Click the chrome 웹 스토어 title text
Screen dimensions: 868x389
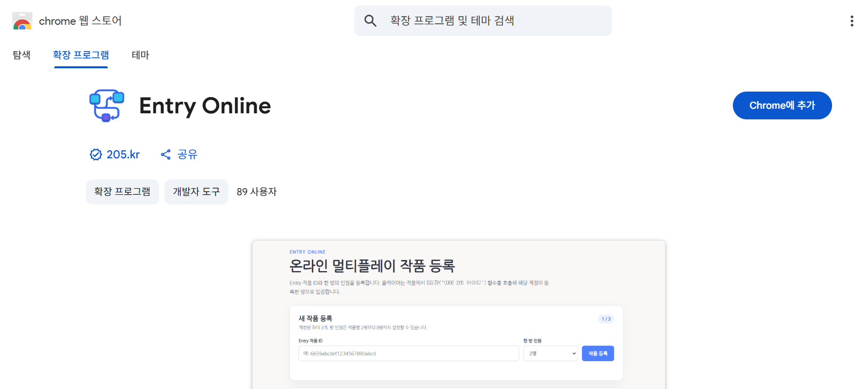pyautogui.click(x=80, y=21)
